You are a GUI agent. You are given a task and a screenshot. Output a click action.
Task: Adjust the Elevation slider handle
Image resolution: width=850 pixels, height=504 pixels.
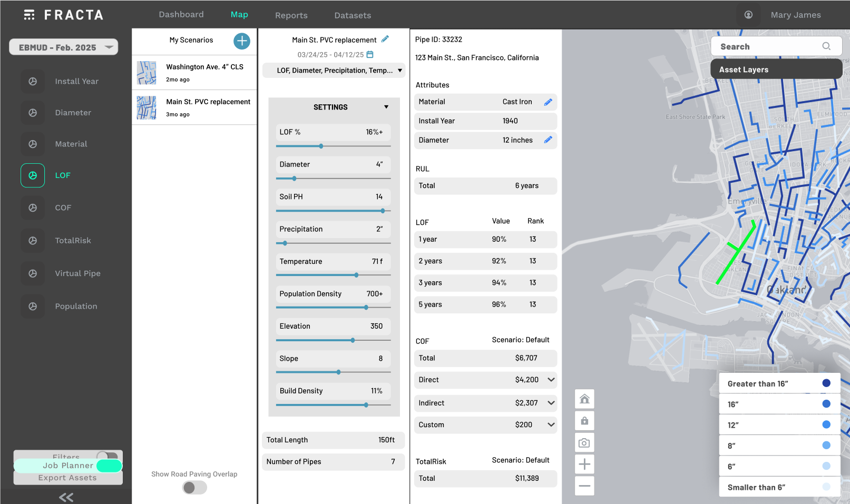(353, 340)
